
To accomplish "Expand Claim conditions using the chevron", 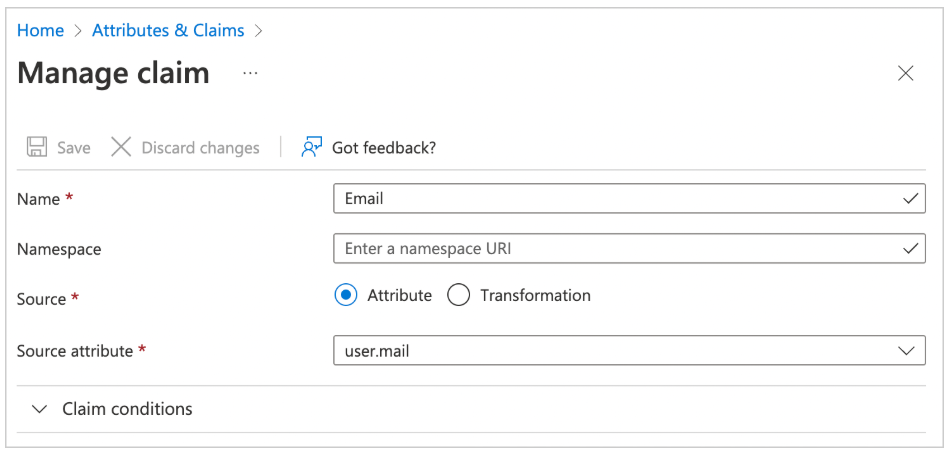I will [40, 409].
